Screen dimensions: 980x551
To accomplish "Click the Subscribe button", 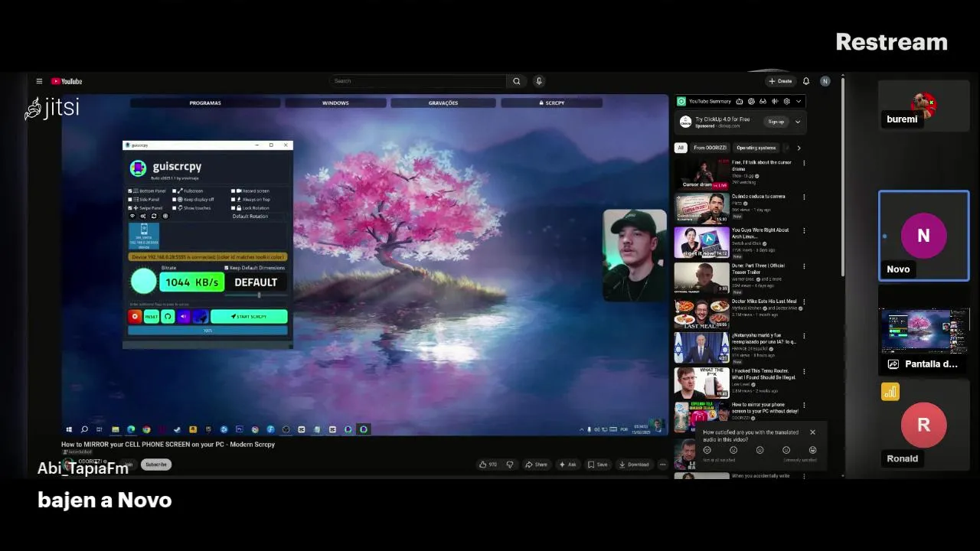I will click(156, 465).
